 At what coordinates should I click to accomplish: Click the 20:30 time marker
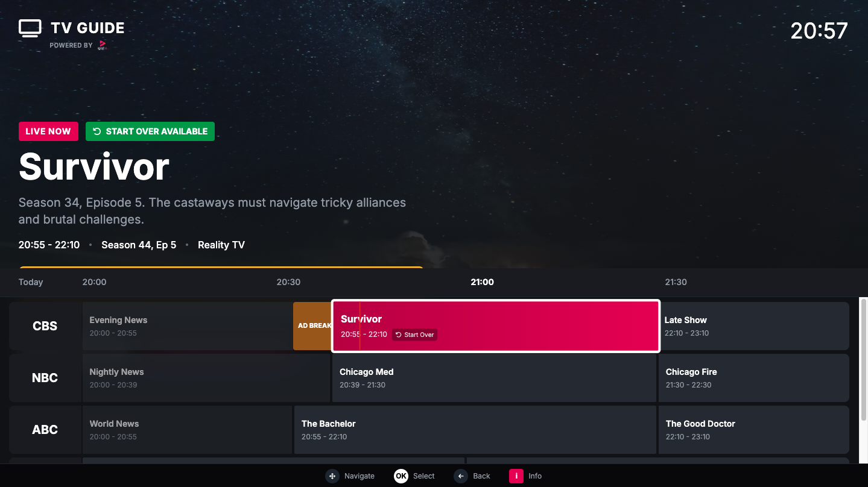tap(288, 282)
